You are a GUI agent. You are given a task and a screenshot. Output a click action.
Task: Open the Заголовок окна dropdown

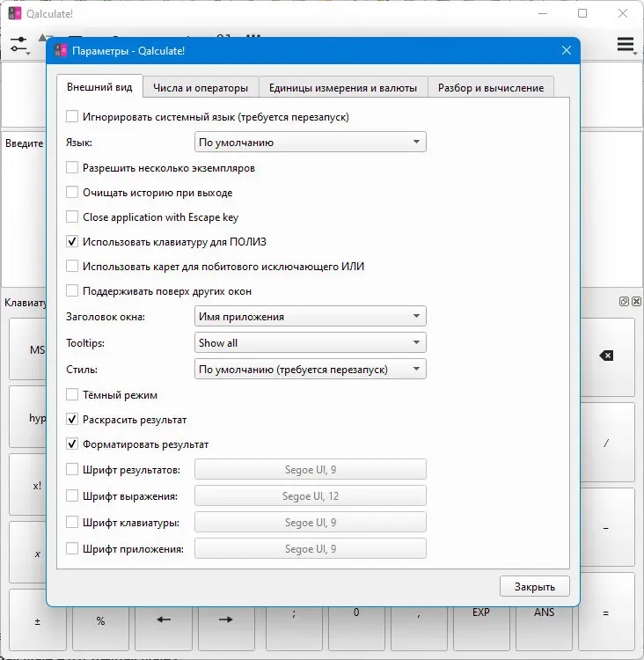coord(311,316)
